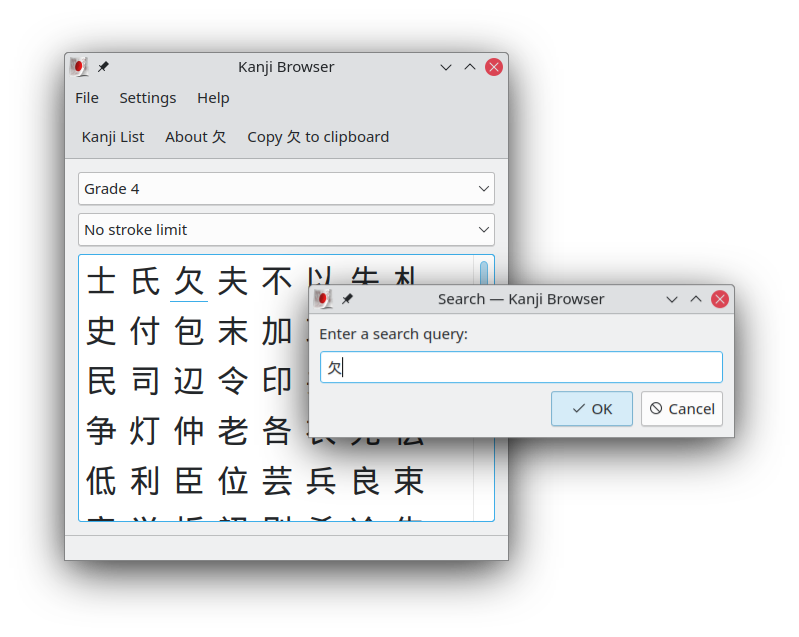Click Copy 欠 to clipboard
Screen dimensions: 799x637
click(x=318, y=137)
